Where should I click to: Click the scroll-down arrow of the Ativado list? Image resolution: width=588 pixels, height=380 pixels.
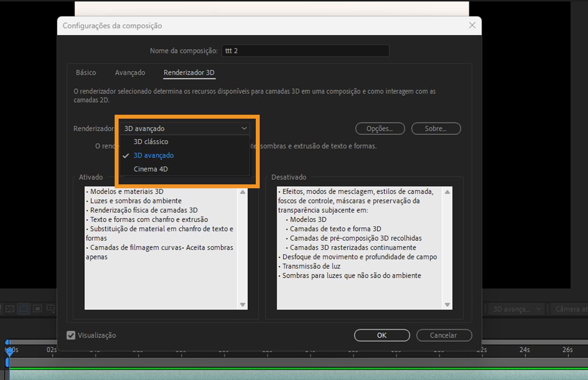click(242, 304)
